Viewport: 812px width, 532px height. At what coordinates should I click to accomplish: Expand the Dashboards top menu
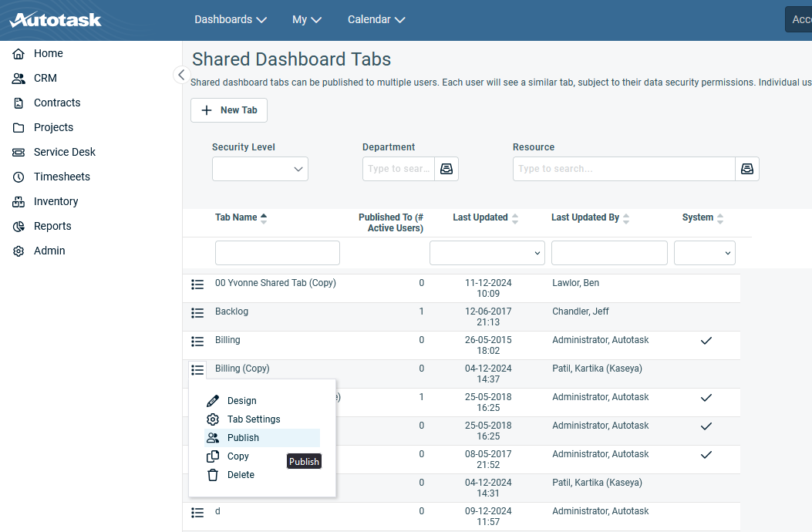point(231,19)
